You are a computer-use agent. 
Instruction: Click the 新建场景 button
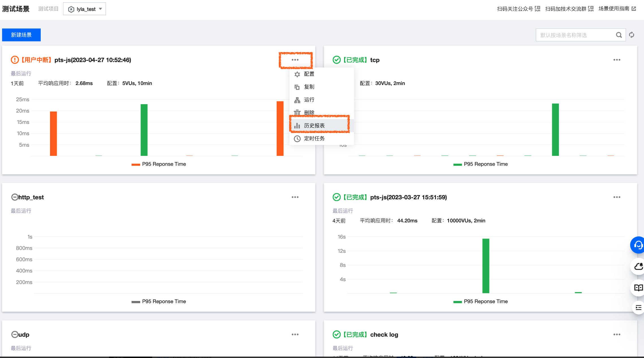coord(21,35)
